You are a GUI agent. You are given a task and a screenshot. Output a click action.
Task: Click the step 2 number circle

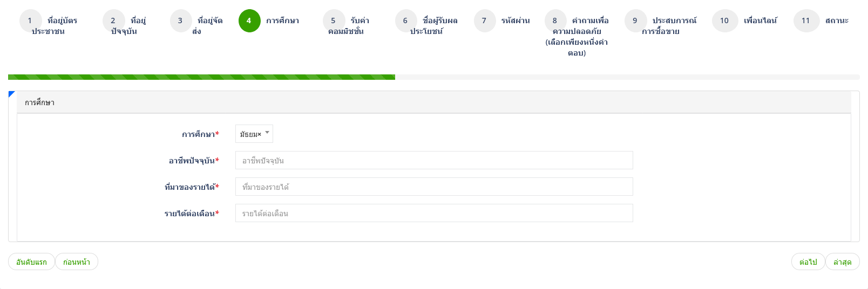point(113,21)
